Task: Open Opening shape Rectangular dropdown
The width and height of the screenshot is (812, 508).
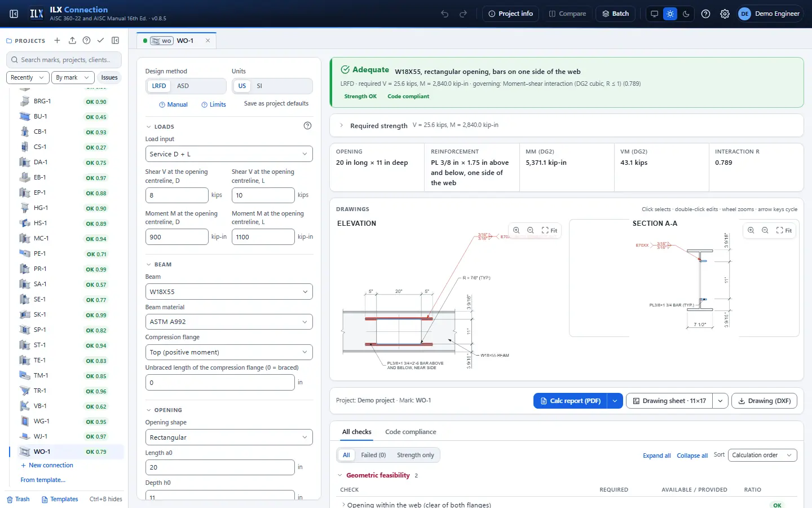Action: tap(229, 437)
